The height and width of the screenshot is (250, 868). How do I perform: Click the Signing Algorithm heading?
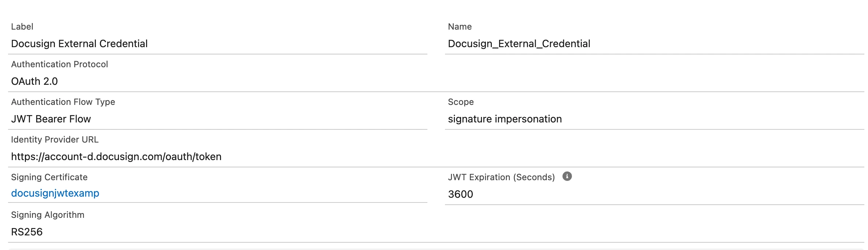48,215
